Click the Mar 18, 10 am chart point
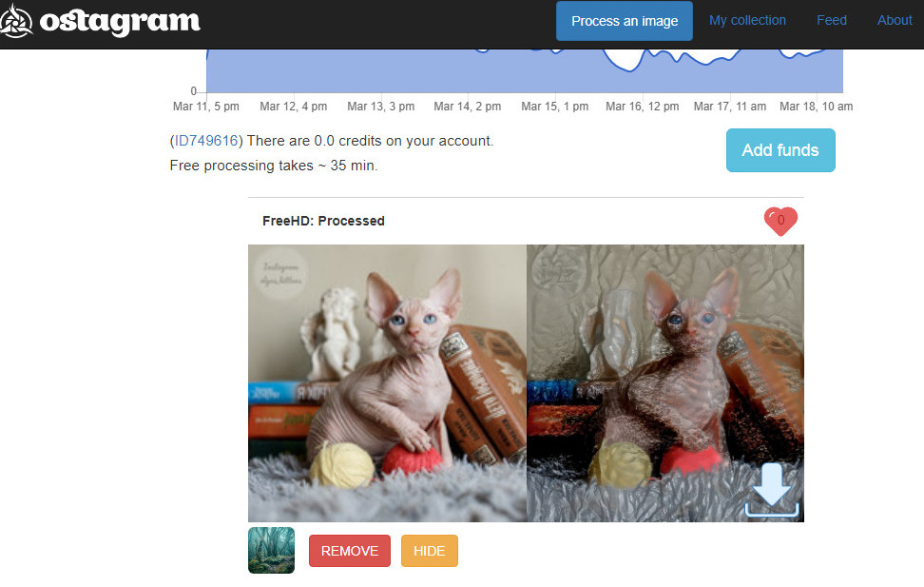 click(817, 53)
